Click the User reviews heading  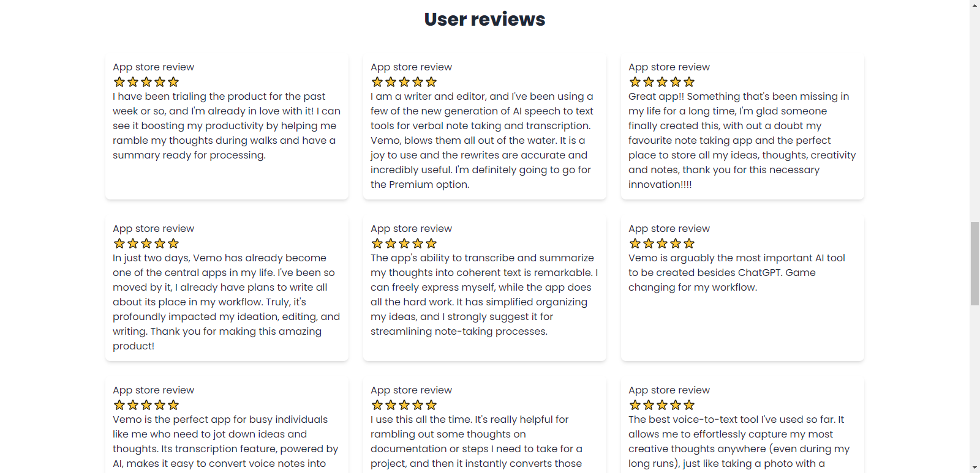click(x=484, y=19)
